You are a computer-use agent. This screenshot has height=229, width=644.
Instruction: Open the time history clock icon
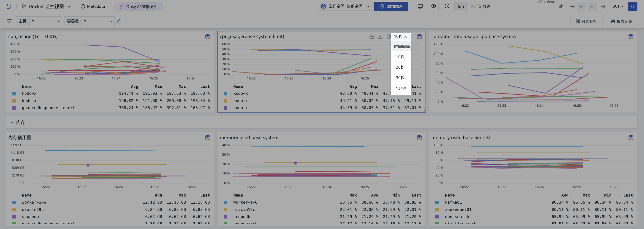click(447, 6)
